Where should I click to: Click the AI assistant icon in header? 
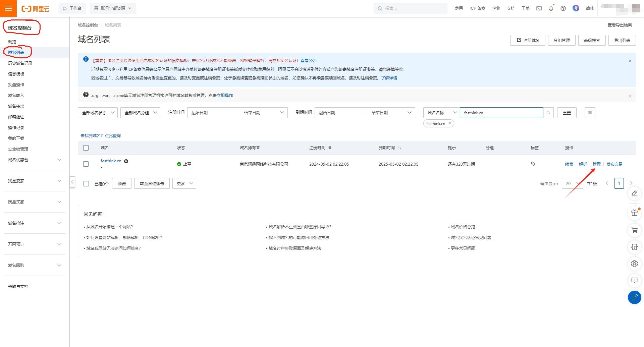point(576,8)
